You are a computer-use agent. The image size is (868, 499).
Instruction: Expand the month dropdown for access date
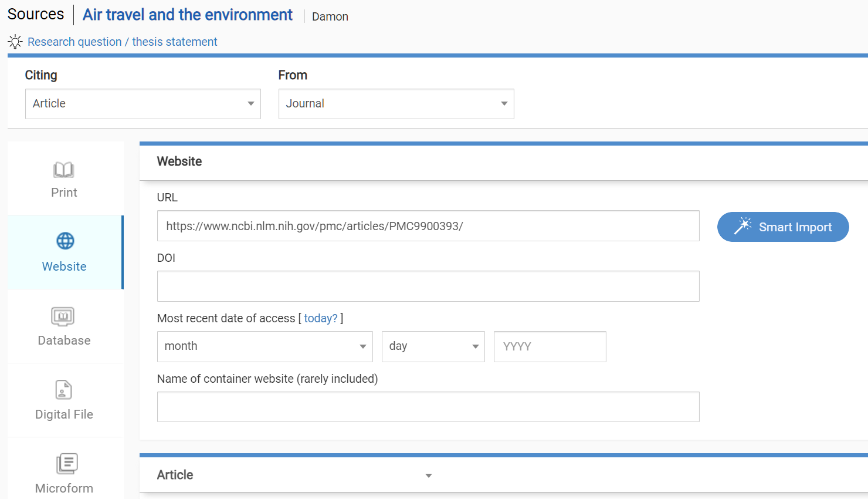point(265,346)
